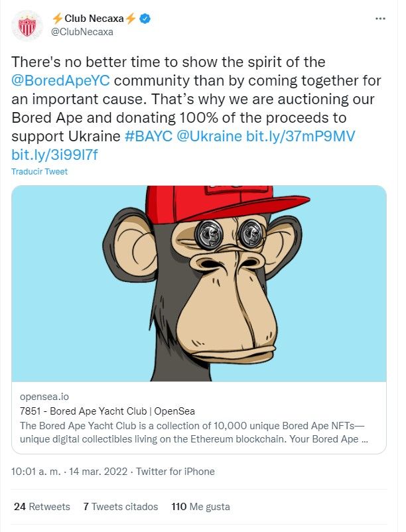Open the @BoredApeYC mention link
Image resolution: width=406 pixels, height=532 pixels.
(x=60, y=81)
